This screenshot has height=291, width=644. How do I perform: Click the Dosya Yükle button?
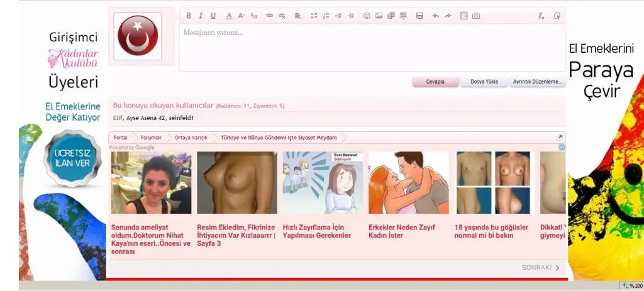click(x=484, y=82)
